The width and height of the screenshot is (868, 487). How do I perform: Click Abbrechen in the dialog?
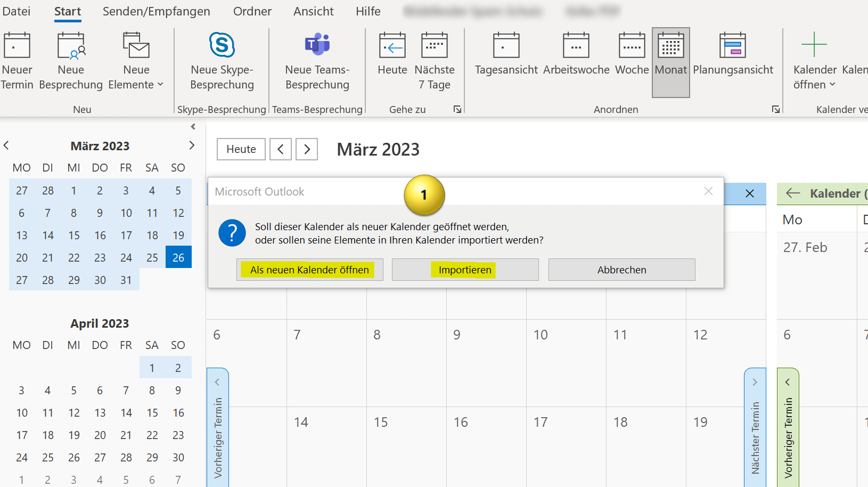622,270
